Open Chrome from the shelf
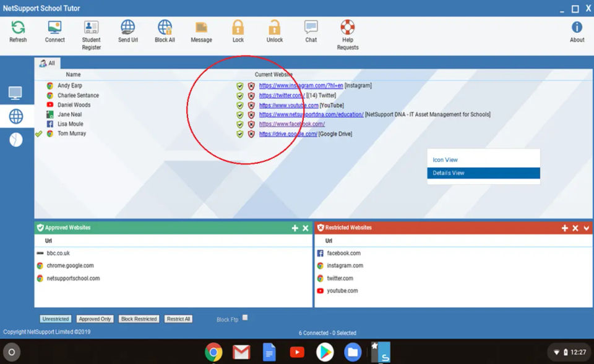 coord(213,352)
